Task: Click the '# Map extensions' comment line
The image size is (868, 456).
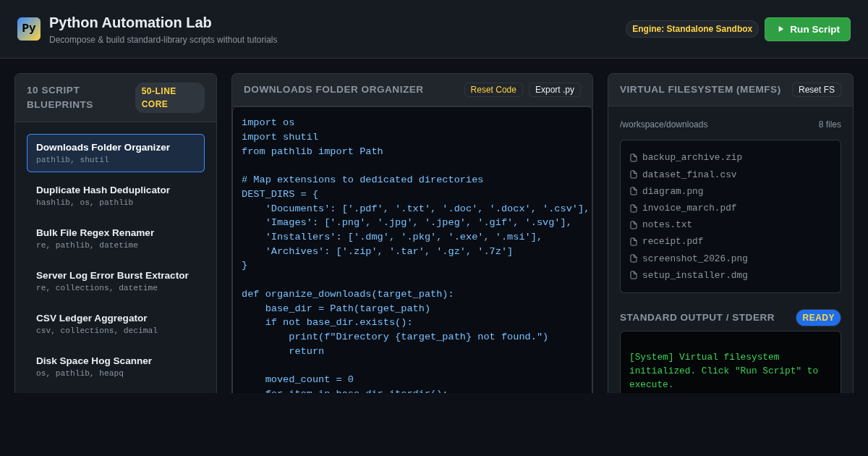Action: (x=362, y=180)
